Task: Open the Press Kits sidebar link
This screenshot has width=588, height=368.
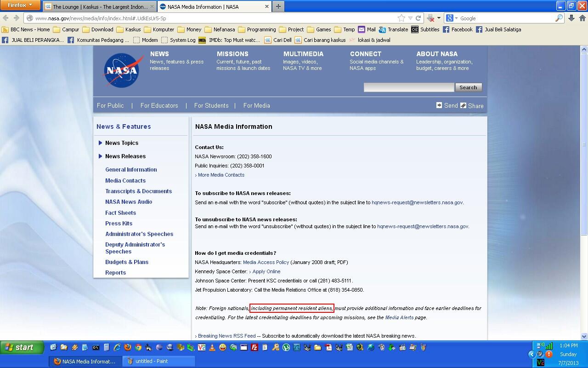Action: [x=119, y=224]
